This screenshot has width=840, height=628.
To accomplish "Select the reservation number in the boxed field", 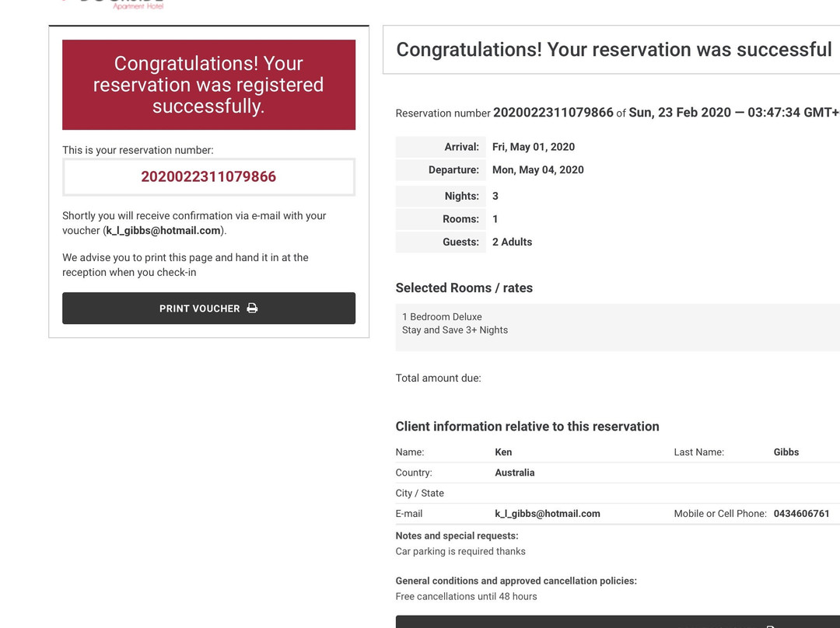I will pyautogui.click(x=208, y=177).
